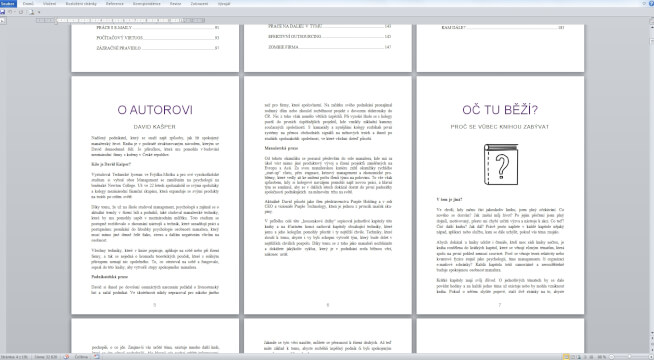654x360 pixels.
Task: Click the print preview icon in quick access toolbar
Action: tap(31, 12)
